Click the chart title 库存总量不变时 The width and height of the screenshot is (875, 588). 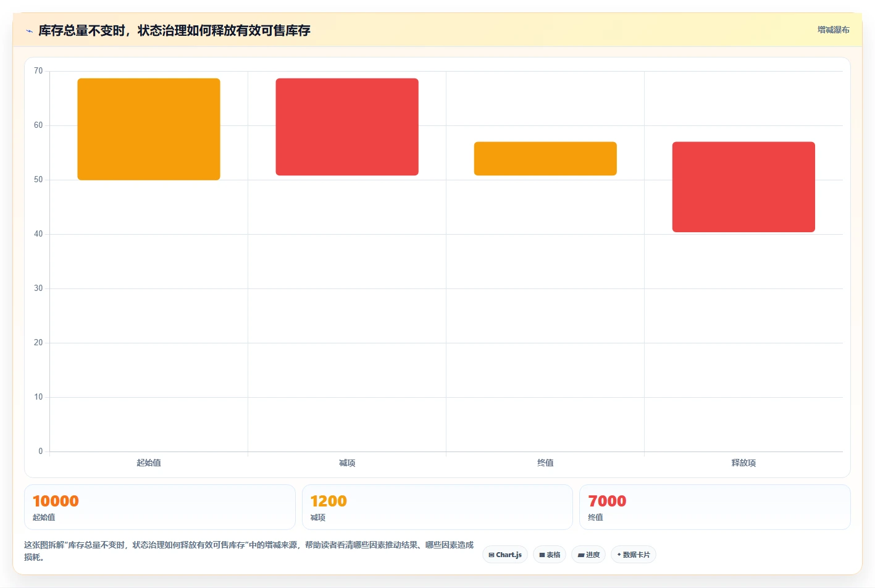pyautogui.click(x=174, y=30)
